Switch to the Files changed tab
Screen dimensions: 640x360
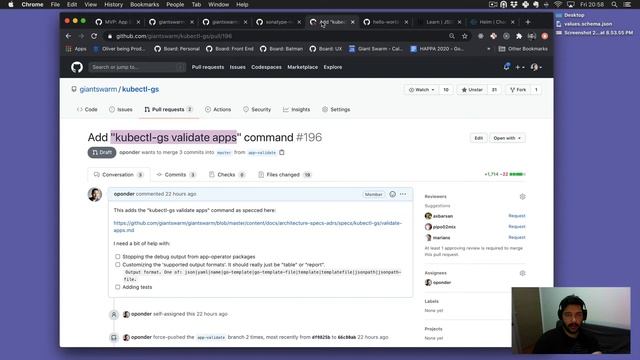tap(285, 175)
